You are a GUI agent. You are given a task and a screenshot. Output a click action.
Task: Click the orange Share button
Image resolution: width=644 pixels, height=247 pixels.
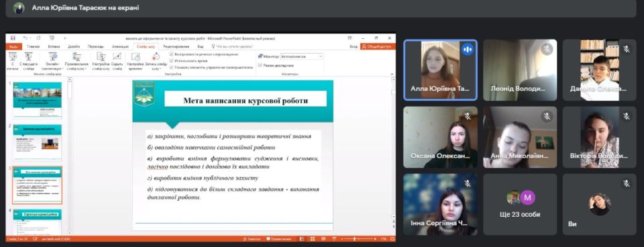[x=378, y=46]
